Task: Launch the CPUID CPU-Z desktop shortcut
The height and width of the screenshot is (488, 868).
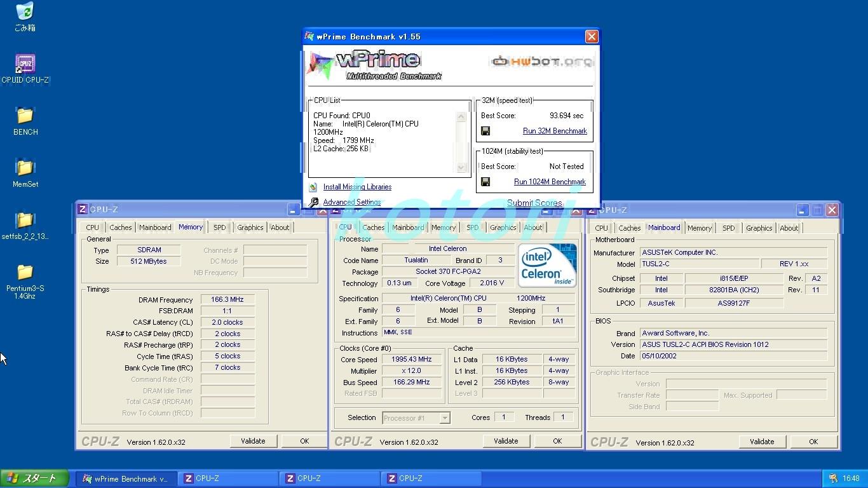Action: point(25,64)
